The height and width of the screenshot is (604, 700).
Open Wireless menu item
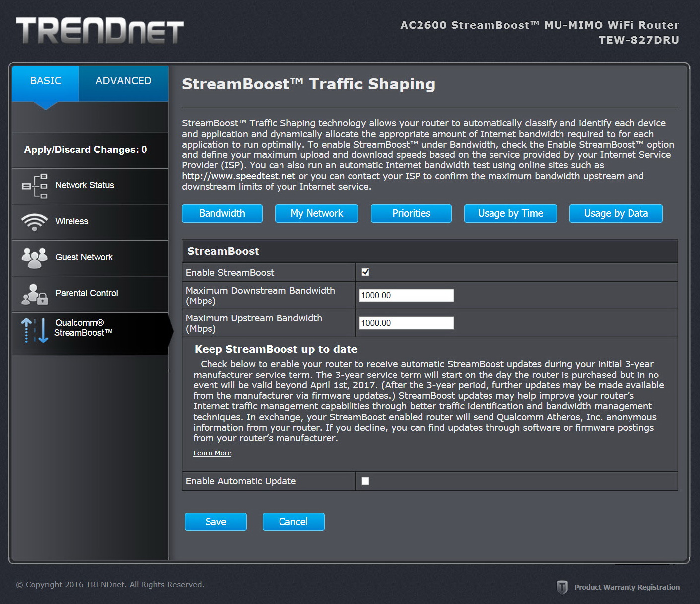pyautogui.click(x=90, y=222)
